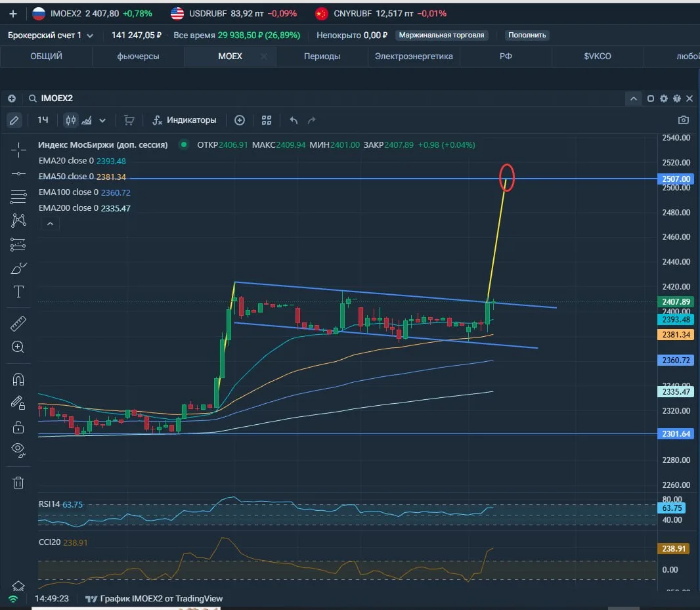Collapse the indicator legend list
The image size is (700, 610).
(x=50, y=224)
